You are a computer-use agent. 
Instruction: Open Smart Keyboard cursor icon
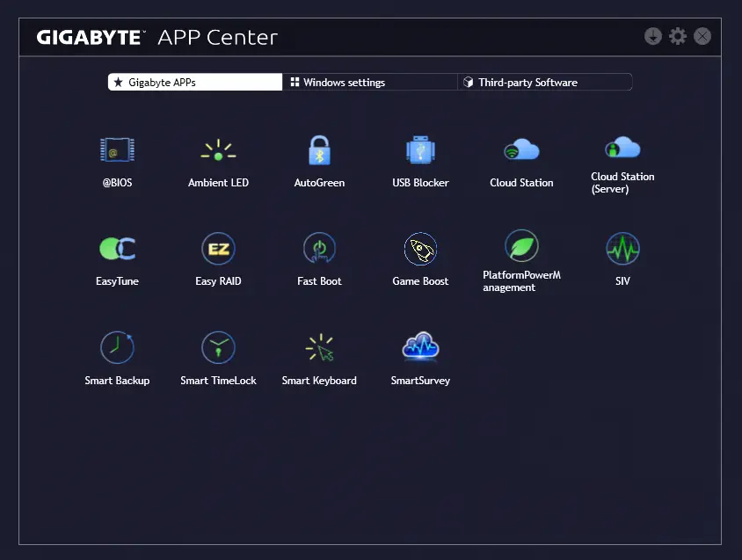(x=319, y=347)
